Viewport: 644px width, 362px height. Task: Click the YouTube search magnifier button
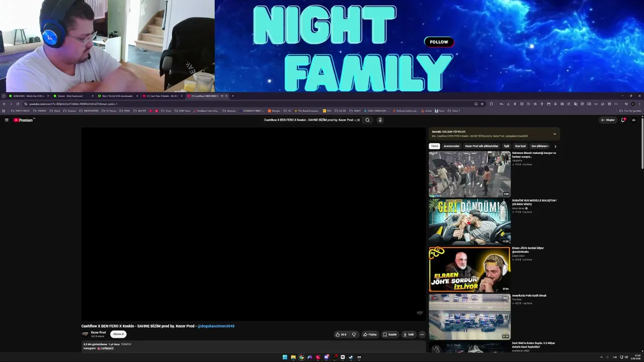point(367,120)
